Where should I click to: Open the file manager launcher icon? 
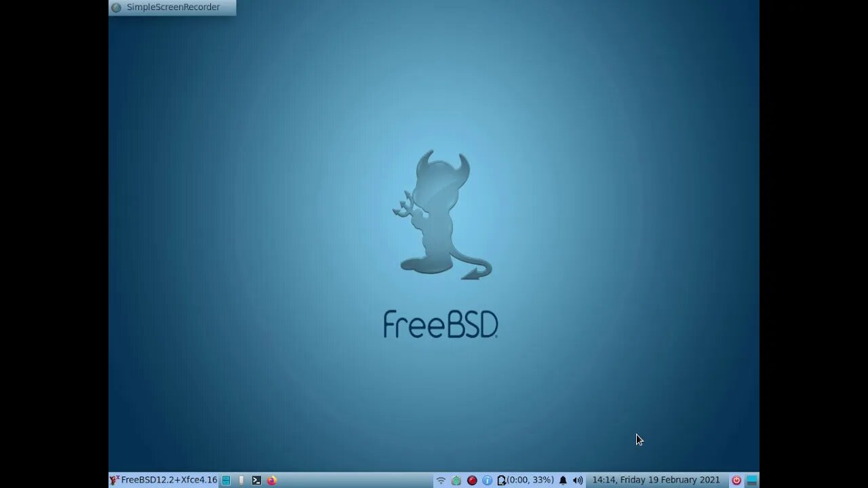(x=226, y=480)
